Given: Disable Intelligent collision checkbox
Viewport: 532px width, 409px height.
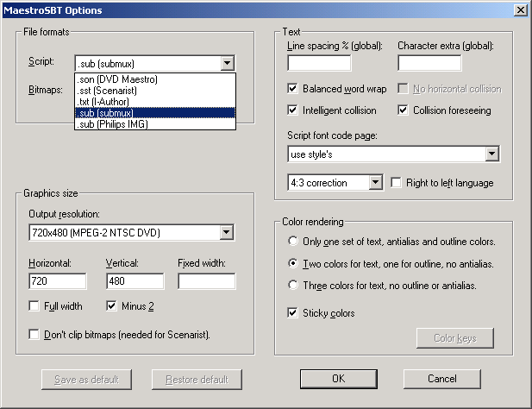Looking at the screenshot, I should 293,110.
